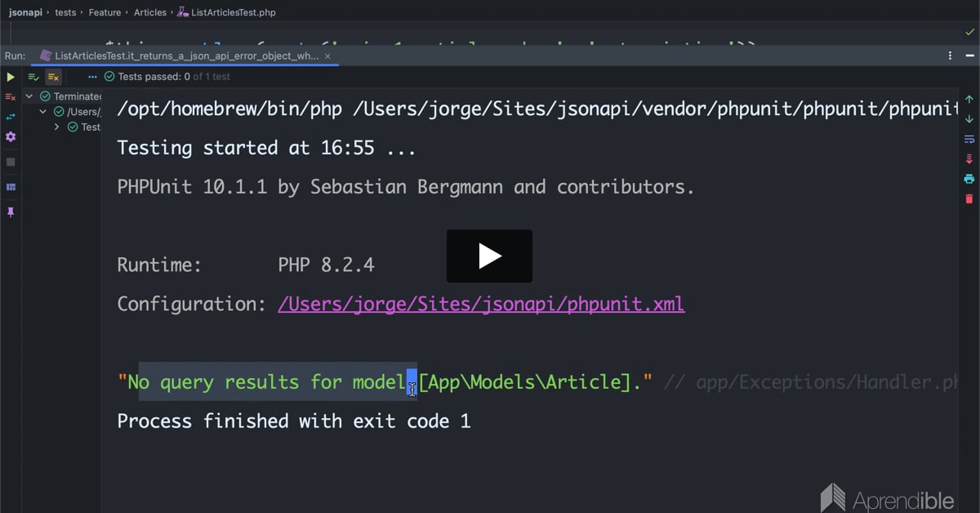Click the 'Runtime: PHP 8.2.4' line
Viewport: 980px width, 513px height.
(246, 265)
